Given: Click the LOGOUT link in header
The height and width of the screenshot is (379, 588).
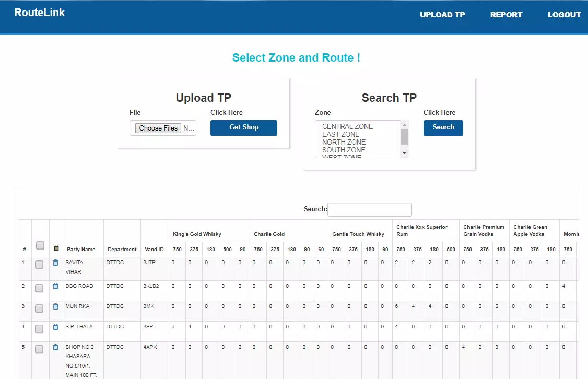Looking at the screenshot, I should [564, 15].
